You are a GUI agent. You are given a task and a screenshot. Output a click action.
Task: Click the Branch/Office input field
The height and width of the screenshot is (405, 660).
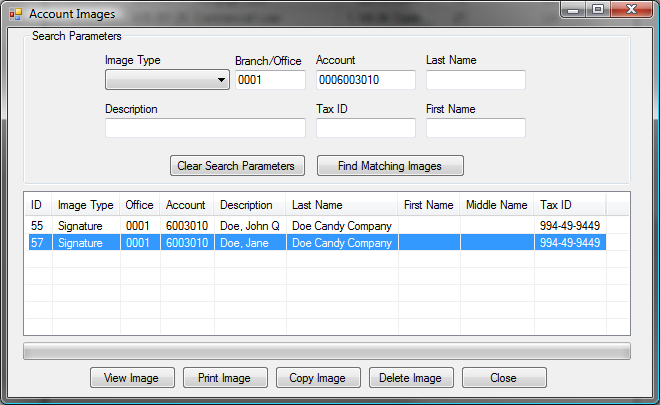click(270, 81)
